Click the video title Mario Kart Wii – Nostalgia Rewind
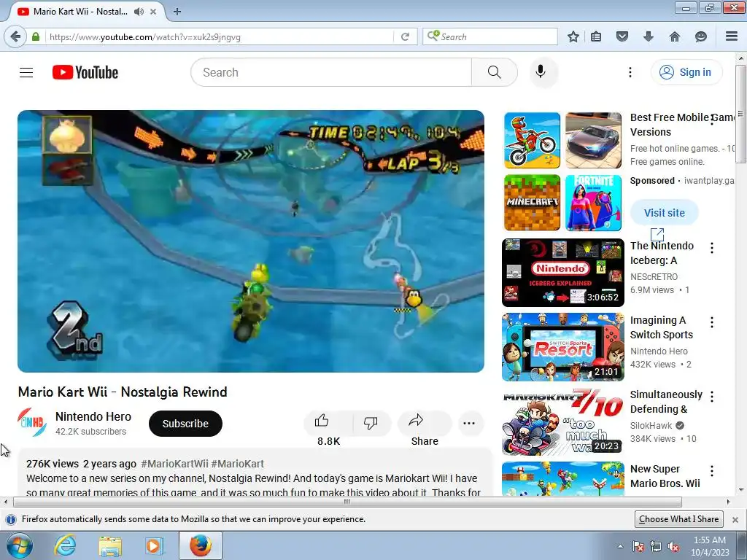The height and width of the screenshot is (560, 747). click(x=123, y=392)
